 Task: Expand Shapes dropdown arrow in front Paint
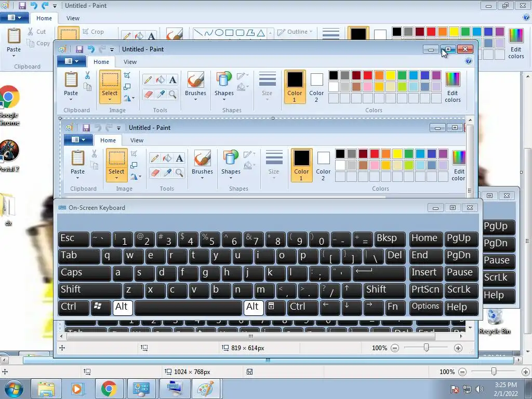224,99
